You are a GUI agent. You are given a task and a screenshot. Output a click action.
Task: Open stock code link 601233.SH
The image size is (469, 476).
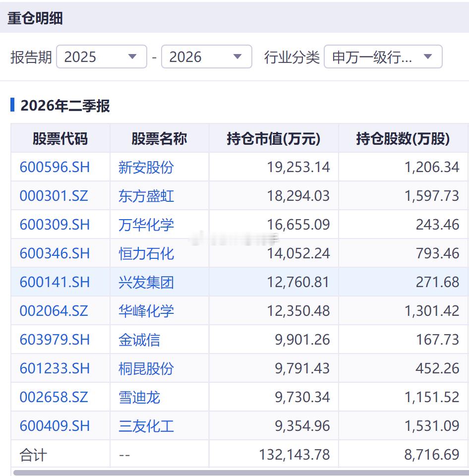pos(55,368)
